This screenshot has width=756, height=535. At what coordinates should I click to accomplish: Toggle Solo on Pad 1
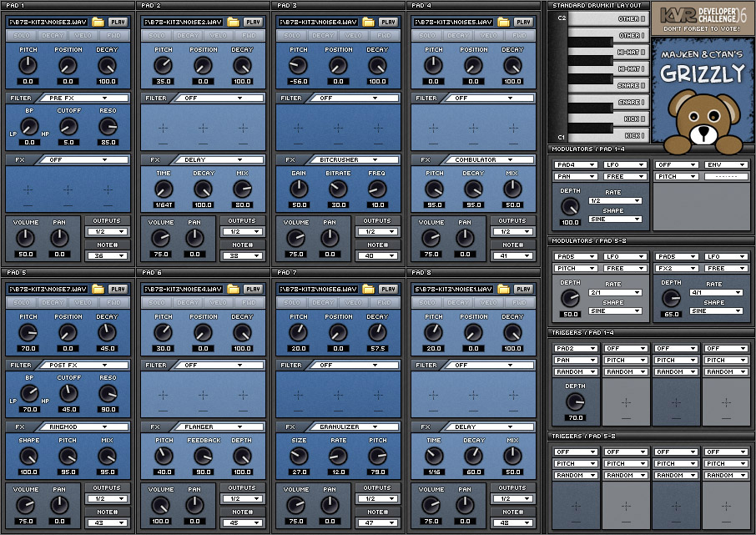[22, 35]
